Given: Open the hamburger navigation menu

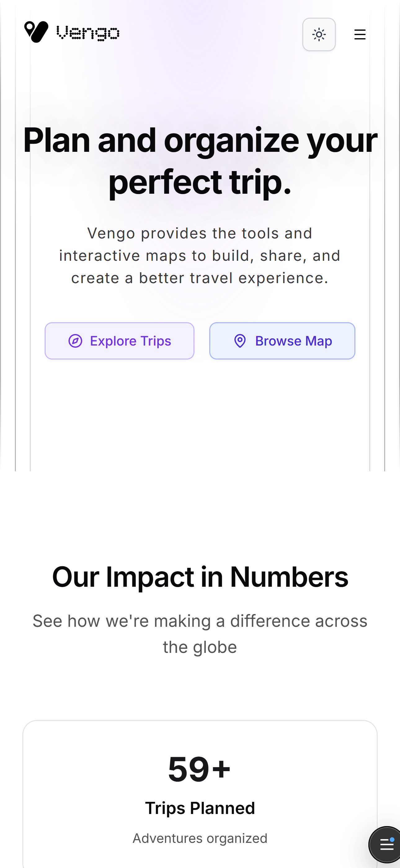Looking at the screenshot, I should [360, 34].
